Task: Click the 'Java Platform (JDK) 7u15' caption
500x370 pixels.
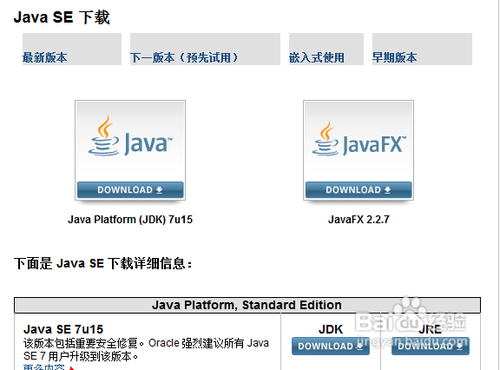Action: pyautogui.click(x=130, y=219)
